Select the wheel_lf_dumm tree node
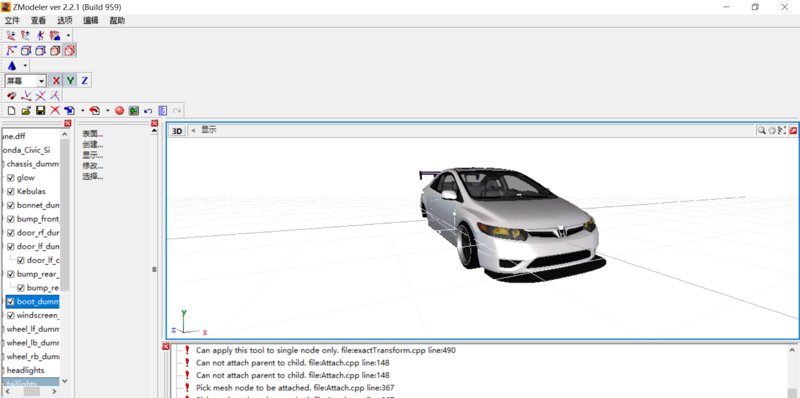The height and width of the screenshot is (398, 800). point(33,329)
